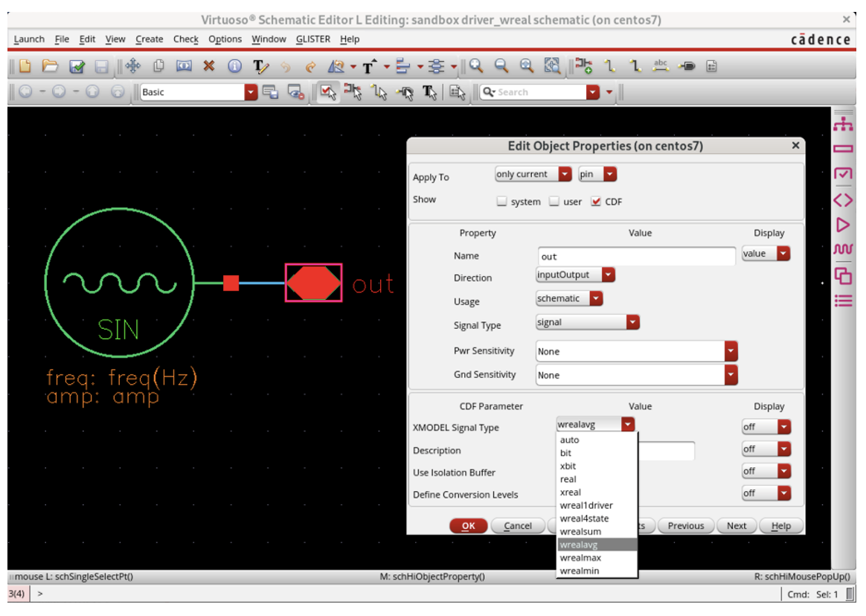This screenshot has width=866, height=616.
Task: Enable the system checkbox in Show
Action: pos(501,202)
